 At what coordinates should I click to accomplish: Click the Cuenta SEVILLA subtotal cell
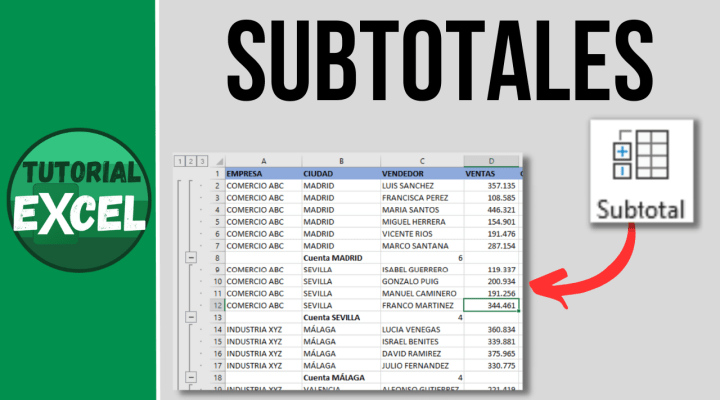[341, 317]
